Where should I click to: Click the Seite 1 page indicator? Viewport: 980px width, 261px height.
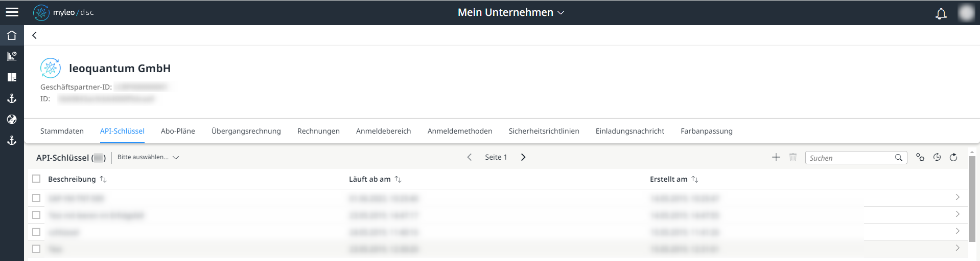(x=496, y=157)
